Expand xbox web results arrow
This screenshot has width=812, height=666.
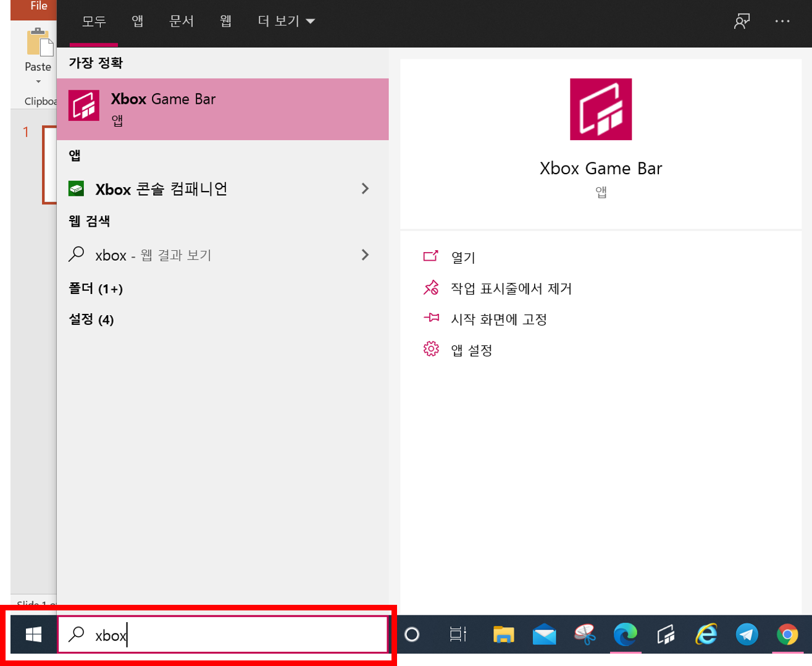(365, 255)
